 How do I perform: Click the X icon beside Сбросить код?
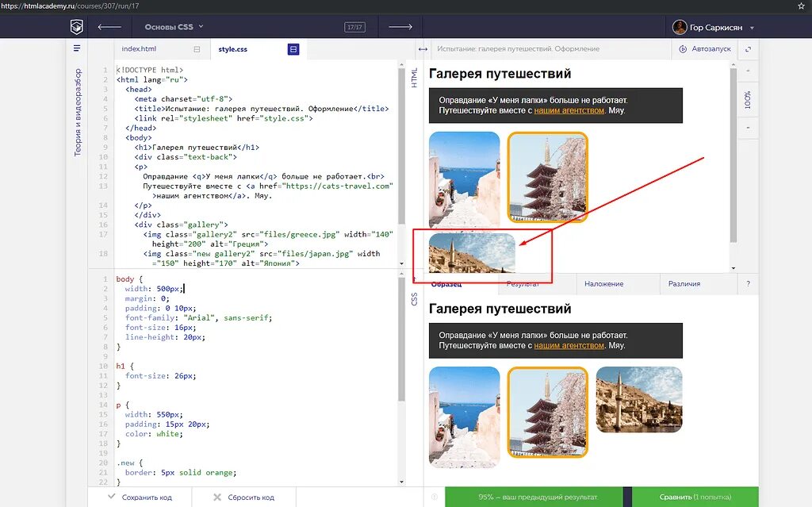(217, 497)
